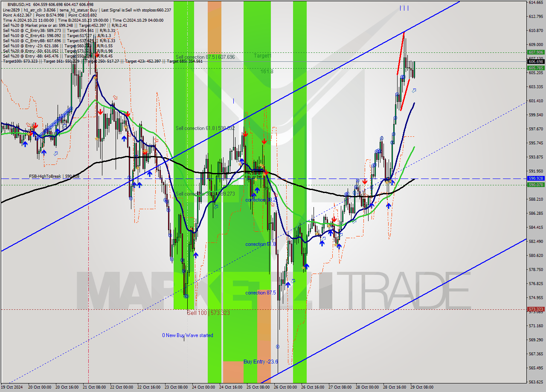546x392 pixels.
Task: Click the '25 Oct 08:00' time axis label
Action: (257, 387)
